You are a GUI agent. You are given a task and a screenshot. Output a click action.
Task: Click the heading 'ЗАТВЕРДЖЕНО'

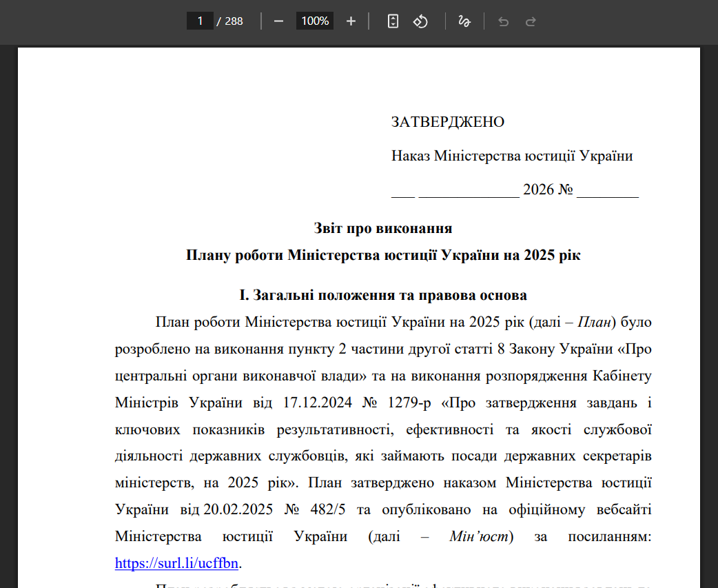click(447, 122)
